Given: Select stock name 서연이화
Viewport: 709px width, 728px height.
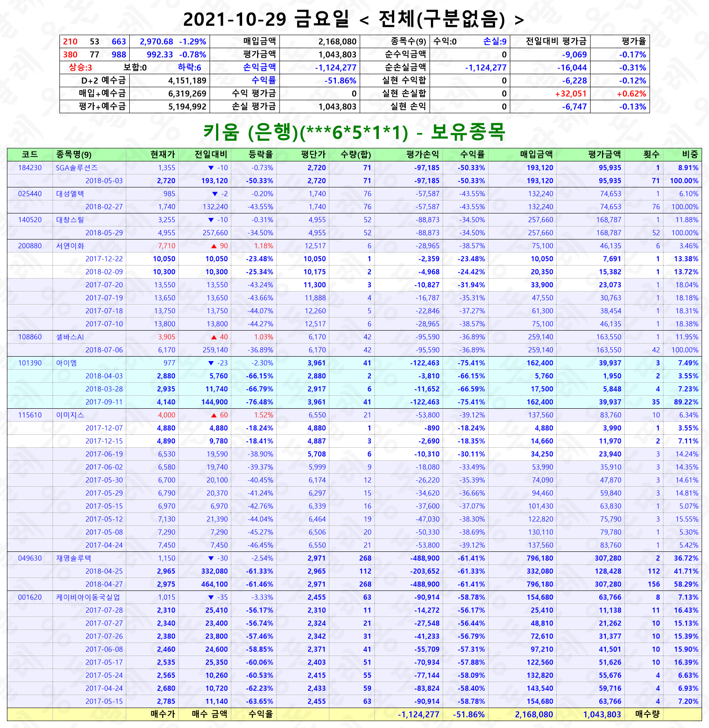Looking at the screenshot, I should (70, 246).
